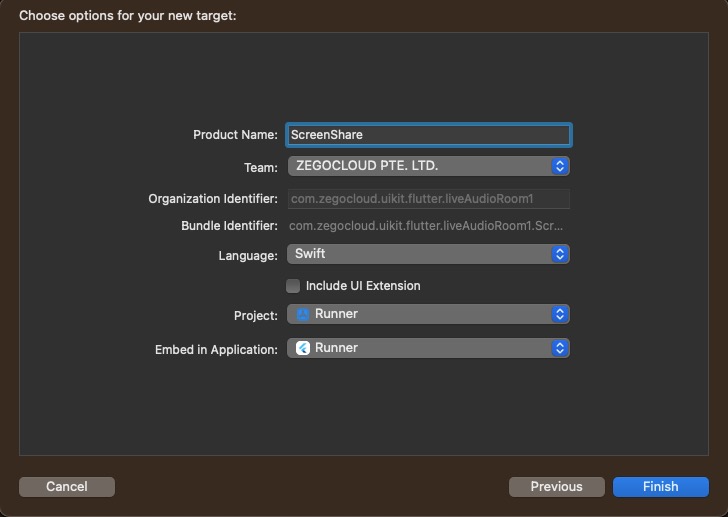
Task: Click the Language popup chevron arrows
Action: coord(560,254)
